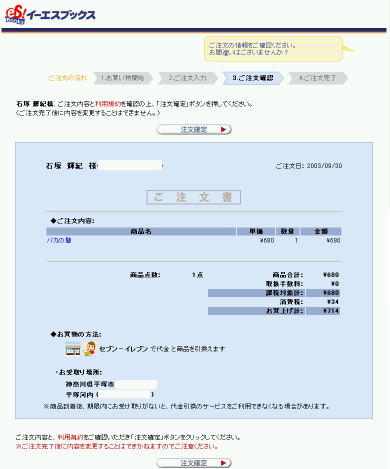Click the convenience store icon
This screenshot has width=390, height=469.
pyautogui.click(x=73, y=349)
